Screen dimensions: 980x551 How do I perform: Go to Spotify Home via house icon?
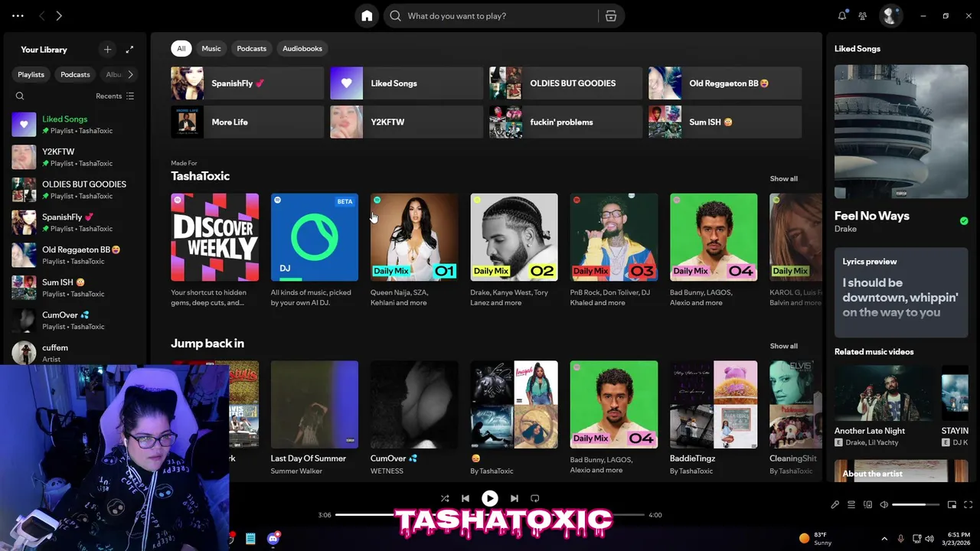point(367,16)
